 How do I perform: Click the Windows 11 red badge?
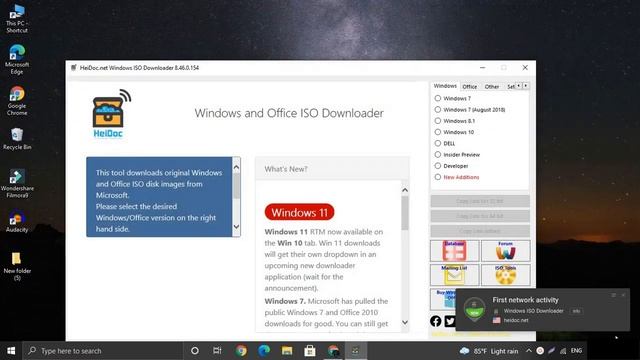click(299, 213)
